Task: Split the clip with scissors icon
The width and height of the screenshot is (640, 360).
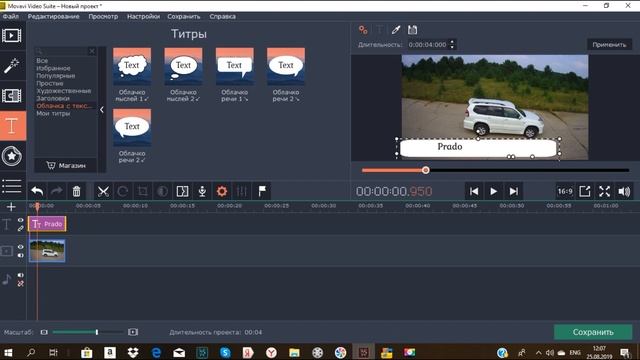Action: [x=103, y=191]
